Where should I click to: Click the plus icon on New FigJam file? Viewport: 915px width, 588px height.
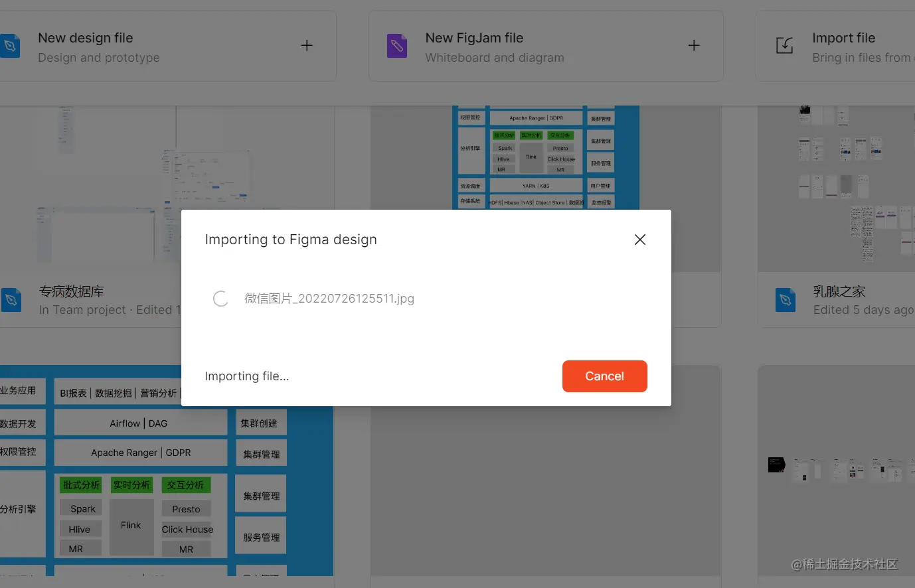point(694,45)
